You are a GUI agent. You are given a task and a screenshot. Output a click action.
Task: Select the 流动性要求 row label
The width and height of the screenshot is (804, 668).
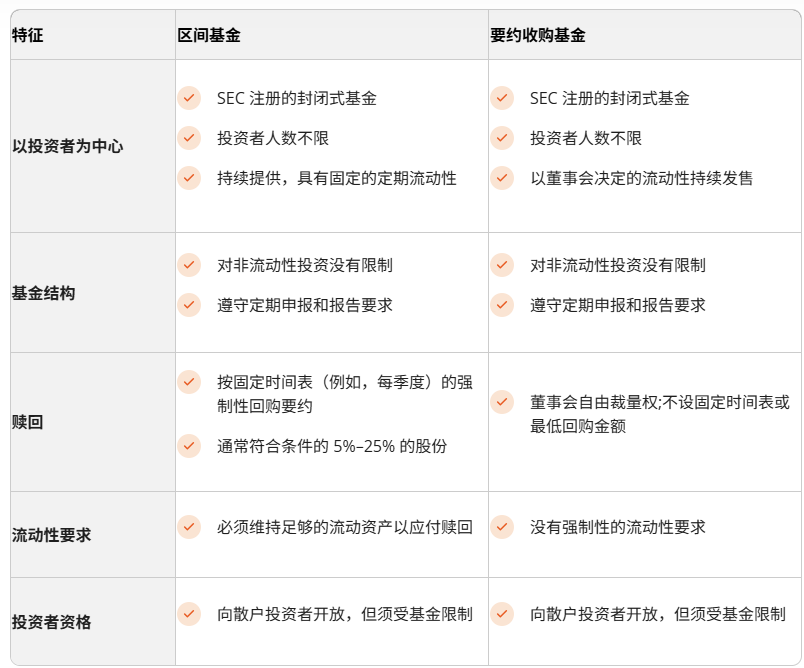51,535
